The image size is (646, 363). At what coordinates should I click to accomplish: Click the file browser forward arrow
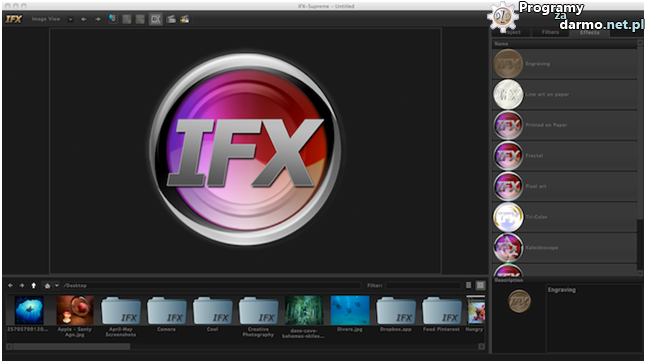(x=22, y=286)
